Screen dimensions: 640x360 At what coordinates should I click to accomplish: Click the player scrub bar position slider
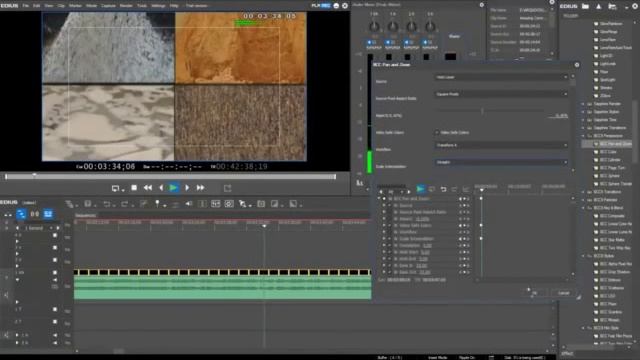[x=35, y=176]
